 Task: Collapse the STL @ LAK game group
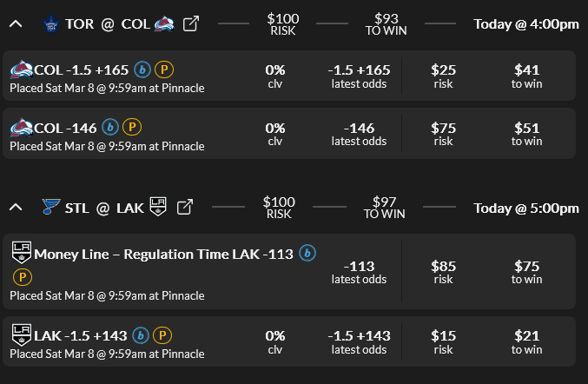[x=16, y=208]
